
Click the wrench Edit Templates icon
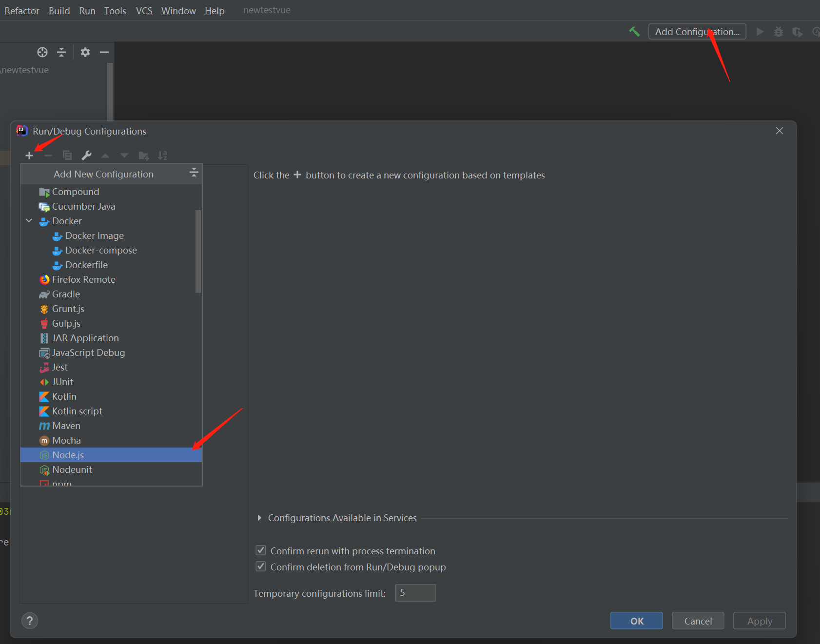click(x=86, y=156)
